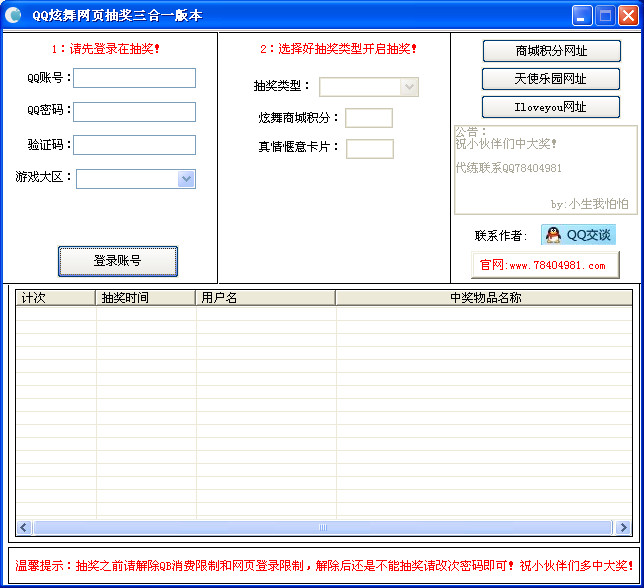Open 商城积分网址 button
The height and width of the screenshot is (588, 644).
pos(551,51)
